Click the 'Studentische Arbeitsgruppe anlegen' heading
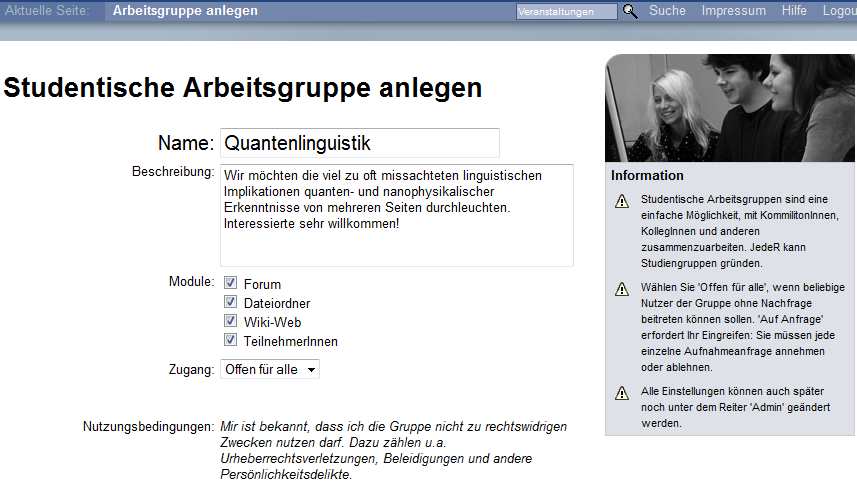857x487 pixels. [x=243, y=87]
